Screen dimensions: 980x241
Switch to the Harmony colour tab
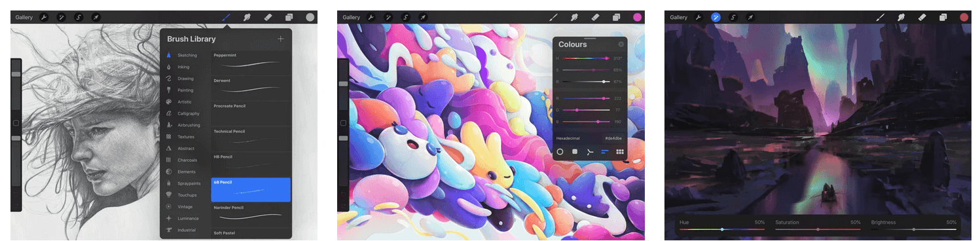click(590, 151)
